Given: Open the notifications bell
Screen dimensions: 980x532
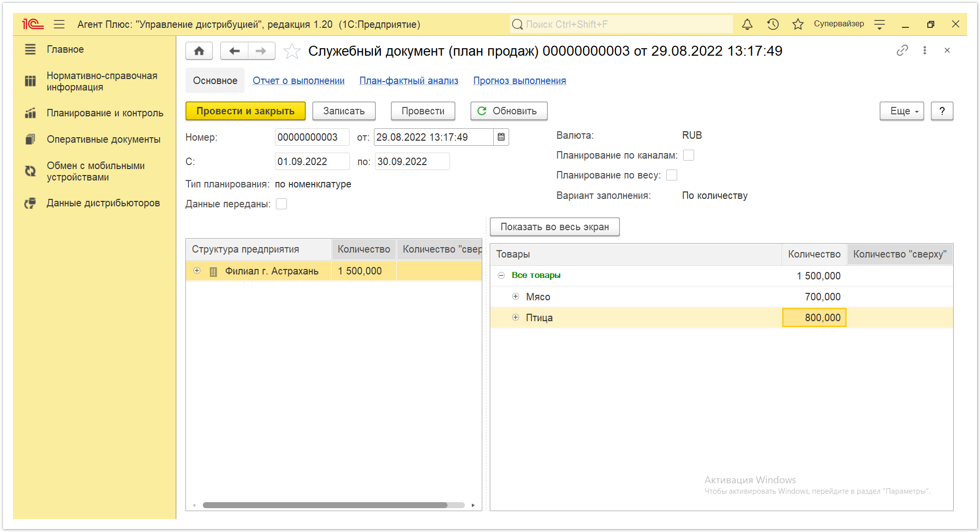Looking at the screenshot, I should (747, 24).
